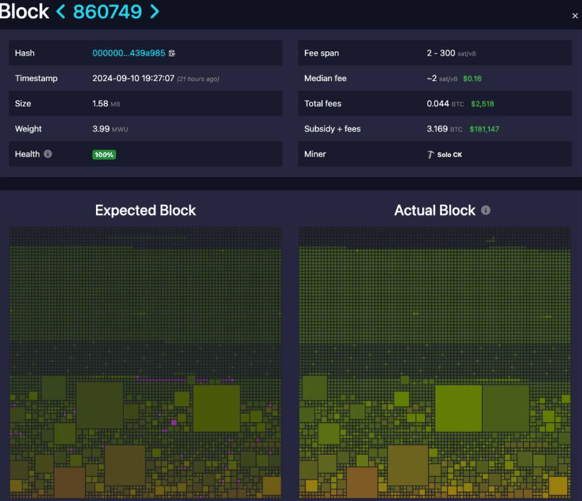Copy the block hash with clipboard icon
The image size is (582, 501).
click(172, 53)
